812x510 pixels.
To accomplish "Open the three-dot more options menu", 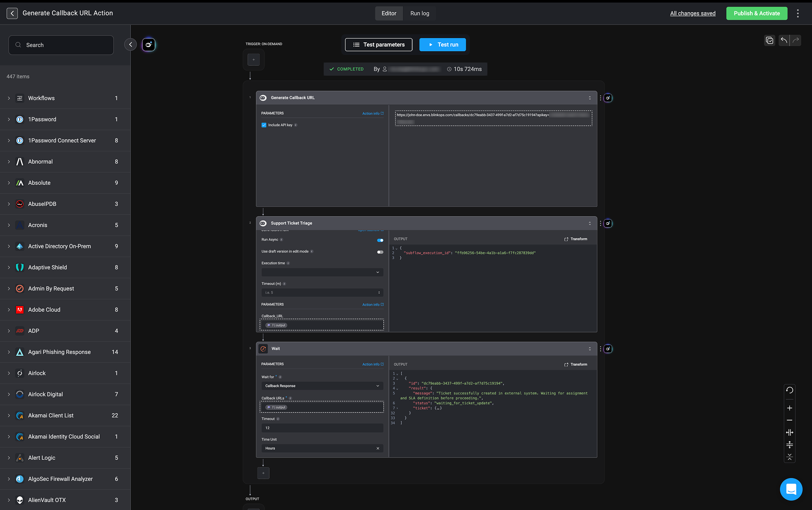I will 798,13.
